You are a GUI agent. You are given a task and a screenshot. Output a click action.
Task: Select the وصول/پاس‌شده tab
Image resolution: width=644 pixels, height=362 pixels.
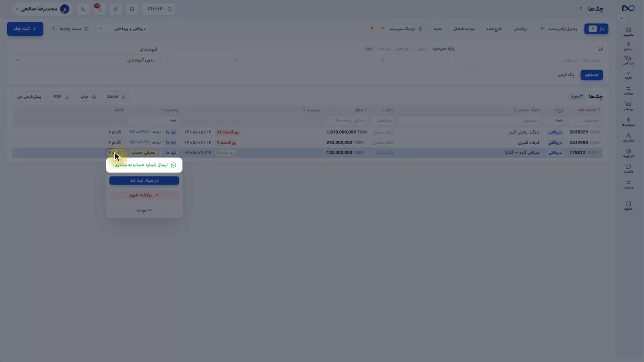pos(559,29)
